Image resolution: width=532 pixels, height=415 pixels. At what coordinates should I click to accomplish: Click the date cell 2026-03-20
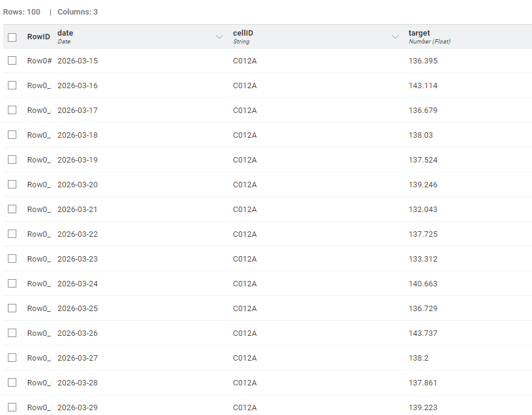coord(77,185)
